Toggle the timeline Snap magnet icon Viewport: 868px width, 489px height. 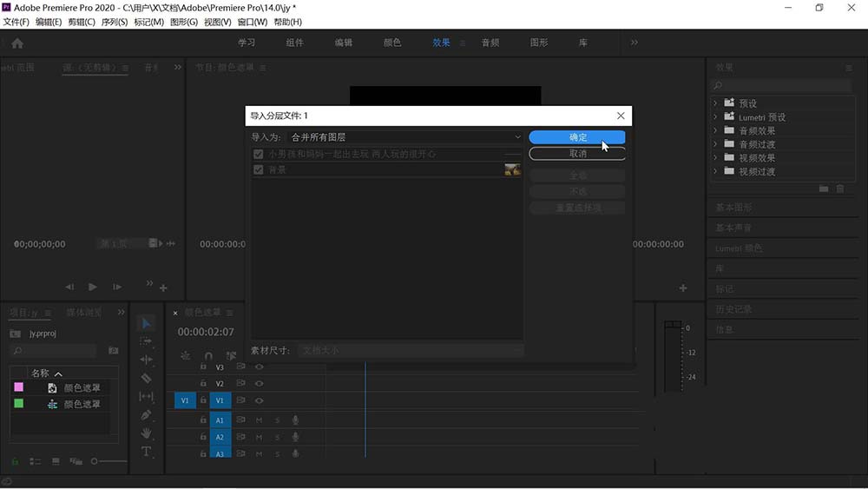(208, 355)
